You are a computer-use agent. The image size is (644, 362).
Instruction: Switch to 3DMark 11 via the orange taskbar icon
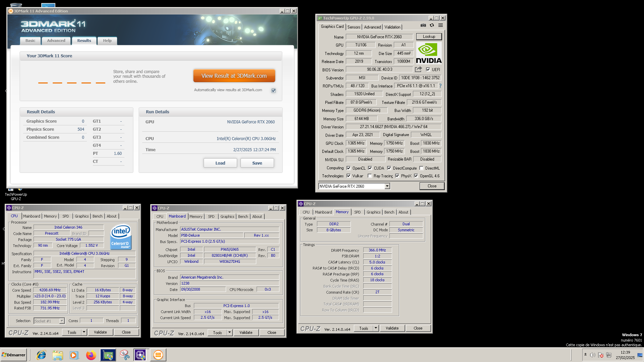tap(158, 355)
